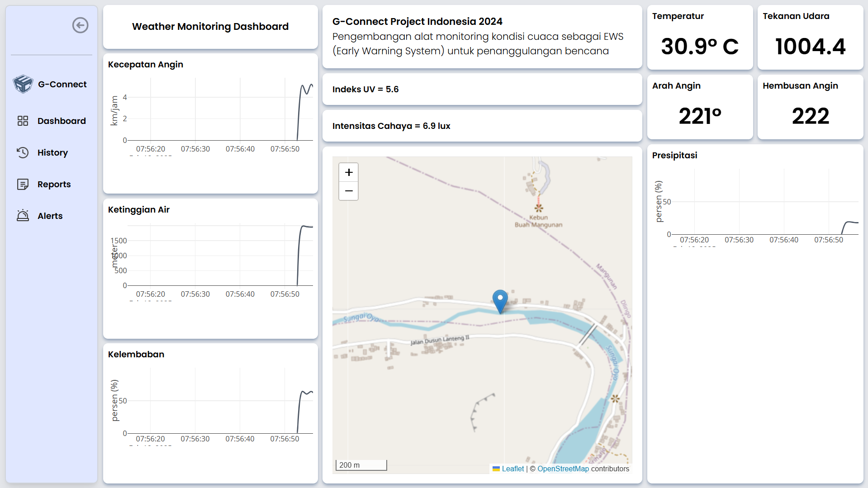Open the OpenStreetMap contributors link
Image resolution: width=868 pixels, height=488 pixels.
563,469
